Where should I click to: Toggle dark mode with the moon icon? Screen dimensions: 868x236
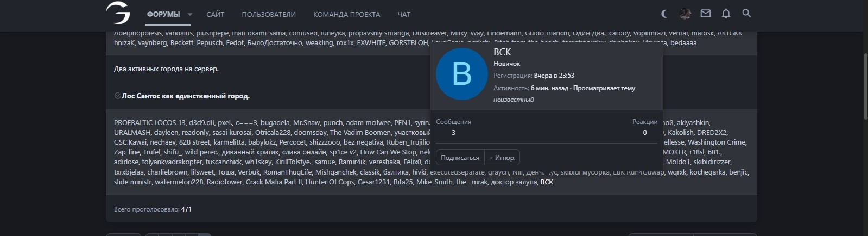(x=664, y=14)
